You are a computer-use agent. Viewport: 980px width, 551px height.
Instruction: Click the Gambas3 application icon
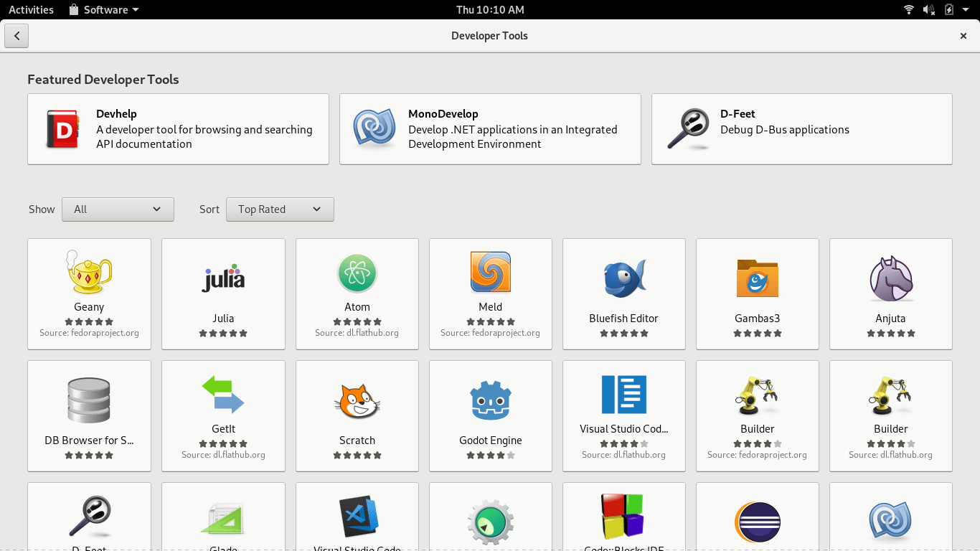pos(757,279)
